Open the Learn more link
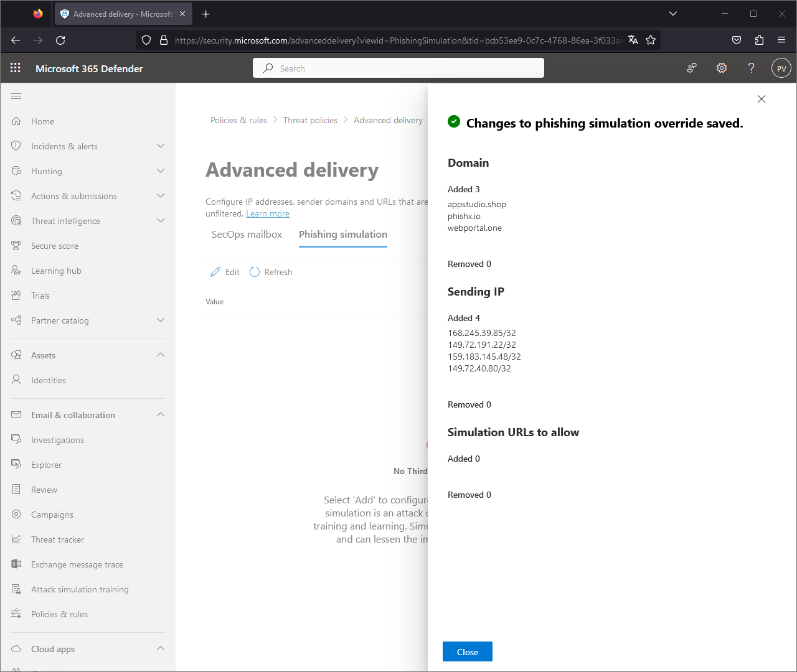The height and width of the screenshot is (672, 797). pos(268,213)
